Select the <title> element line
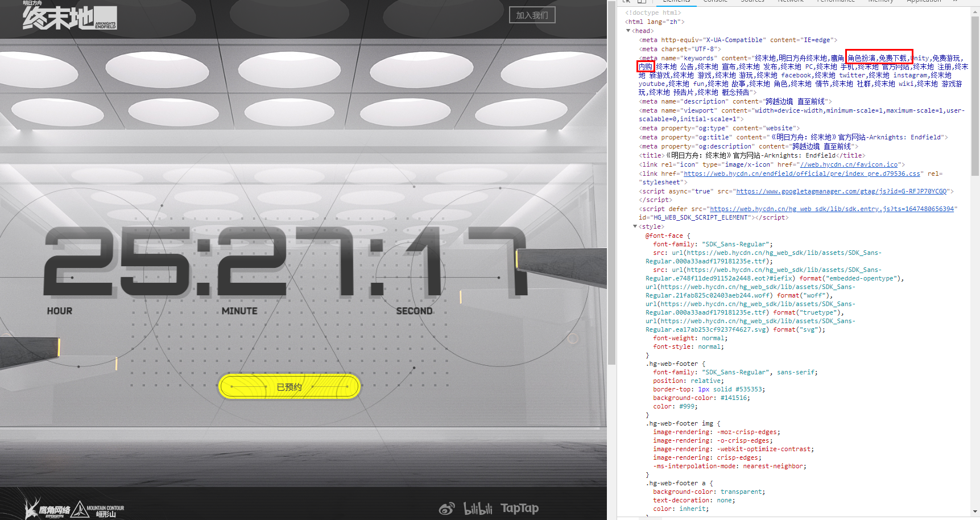Viewport: 980px width, 520px height. pyautogui.click(x=752, y=155)
